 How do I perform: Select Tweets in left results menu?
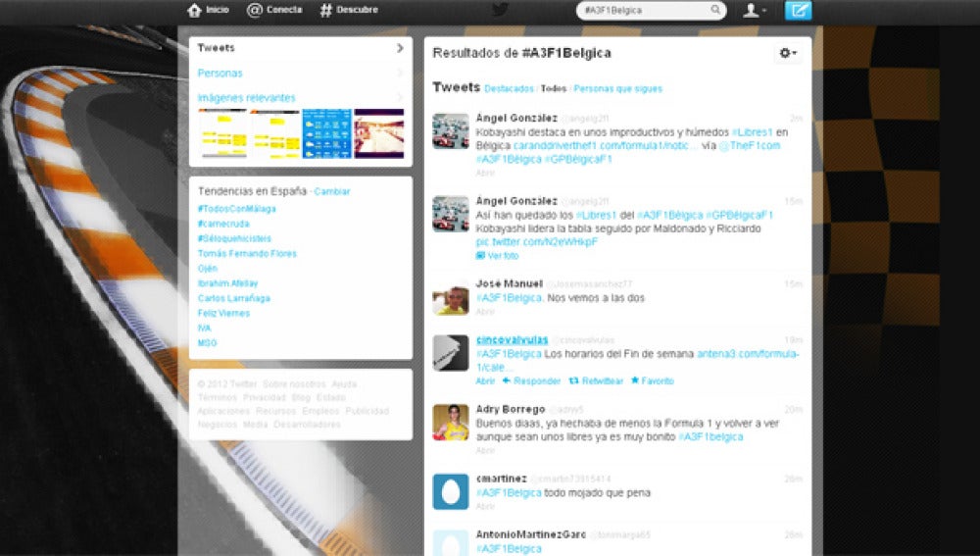coord(217,47)
